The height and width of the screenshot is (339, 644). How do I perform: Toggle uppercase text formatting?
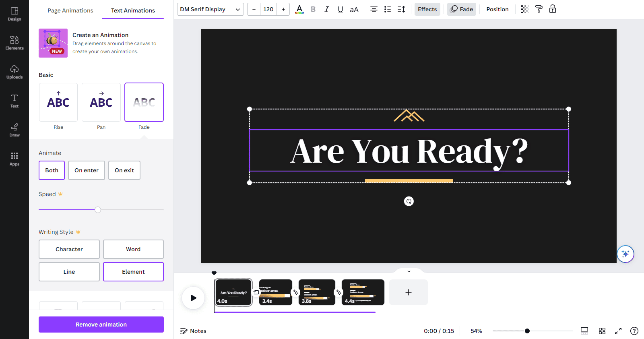[354, 9]
